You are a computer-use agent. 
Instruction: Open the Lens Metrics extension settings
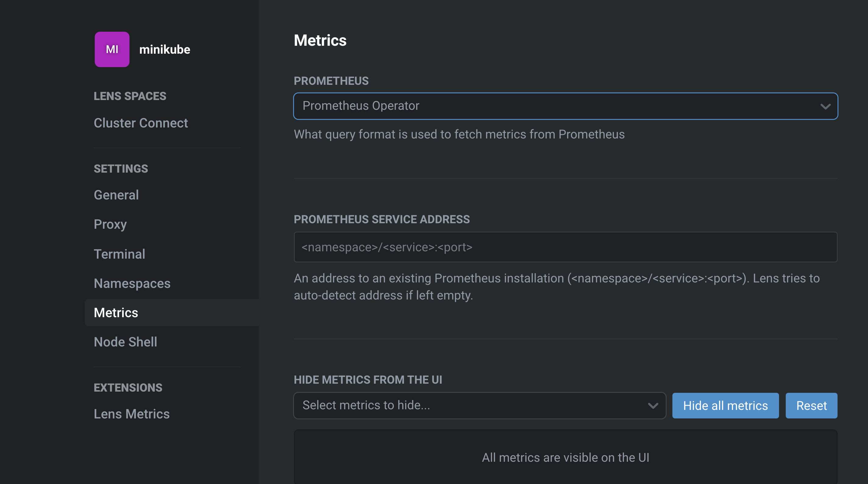(131, 414)
